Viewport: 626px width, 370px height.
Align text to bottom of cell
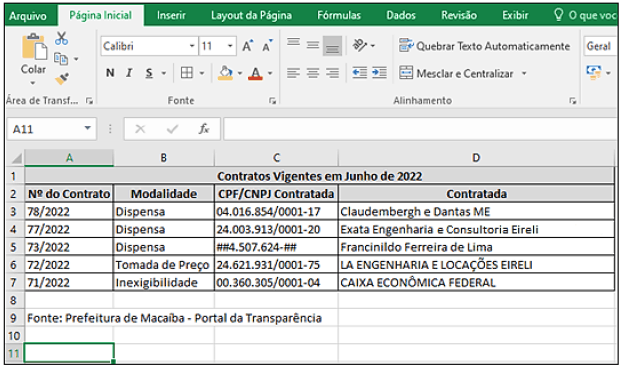332,46
